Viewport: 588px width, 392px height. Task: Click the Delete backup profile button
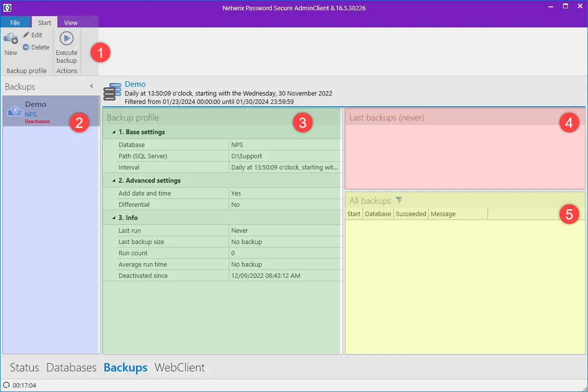[x=36, y=47]
